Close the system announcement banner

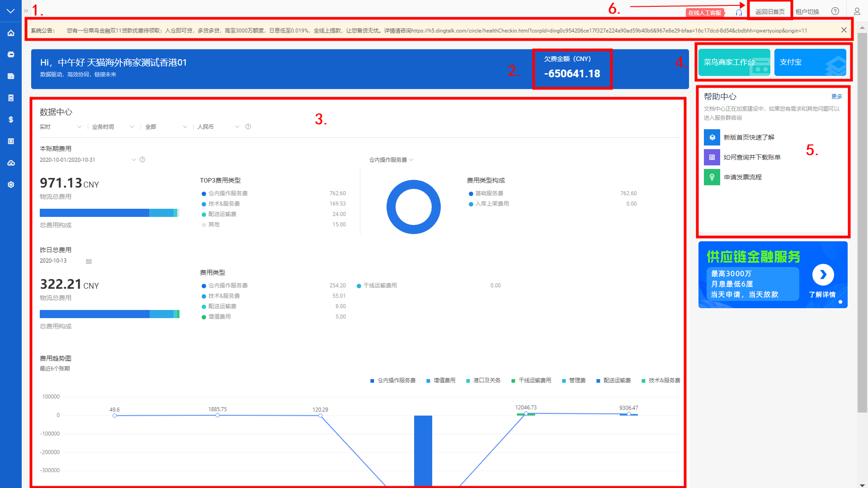pyautogui.click(x=844, y=30)
